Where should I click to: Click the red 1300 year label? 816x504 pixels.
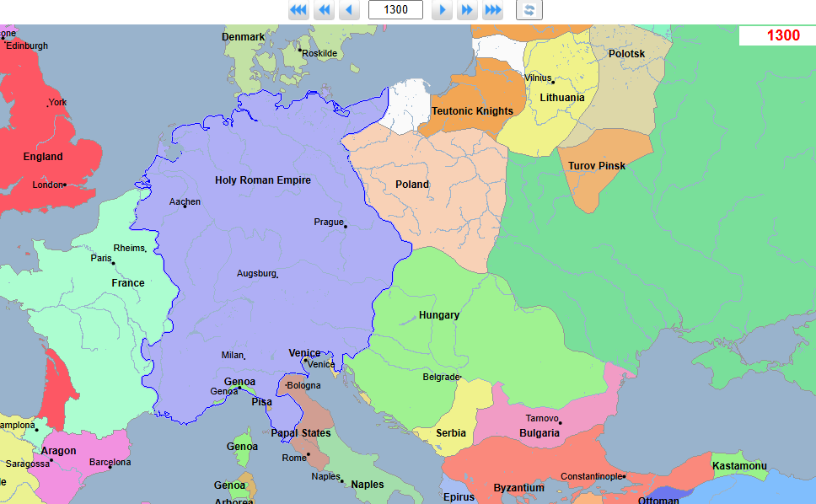click(783, 35)
